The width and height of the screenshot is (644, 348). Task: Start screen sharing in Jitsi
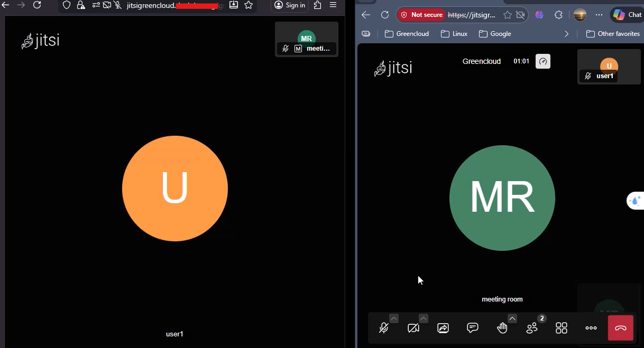point(443,328)
